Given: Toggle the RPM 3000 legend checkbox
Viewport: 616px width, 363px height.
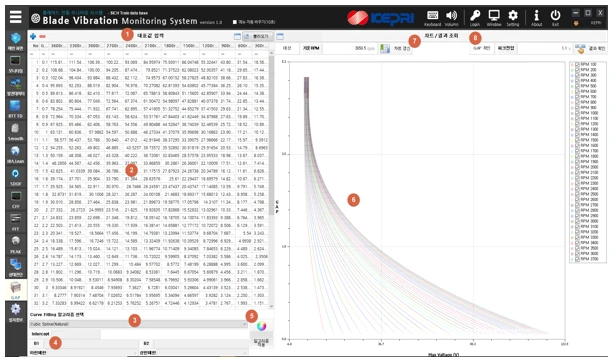Looking at the screenshot, I should [577, 221].
